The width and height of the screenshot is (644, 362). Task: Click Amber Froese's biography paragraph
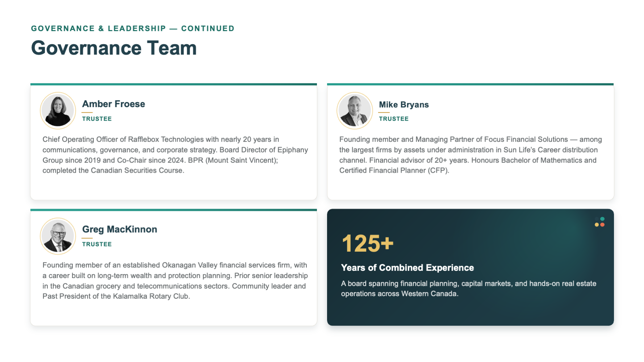tap(175, 155)
